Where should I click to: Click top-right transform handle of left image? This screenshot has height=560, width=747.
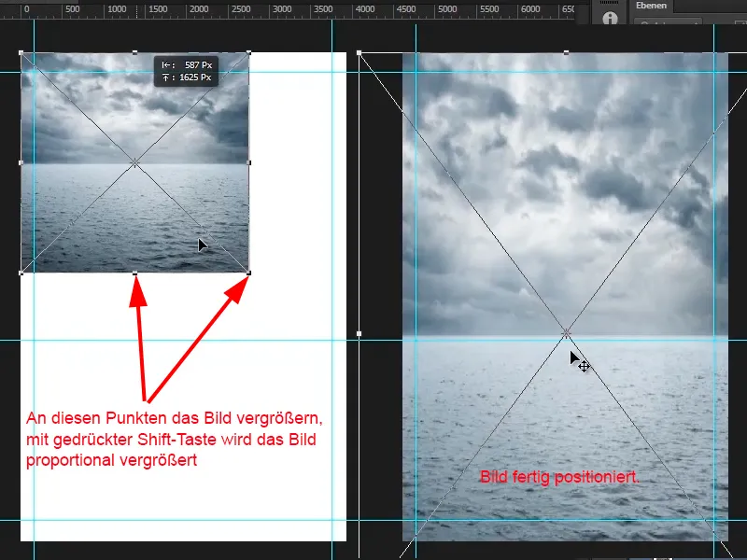point(248,53)
